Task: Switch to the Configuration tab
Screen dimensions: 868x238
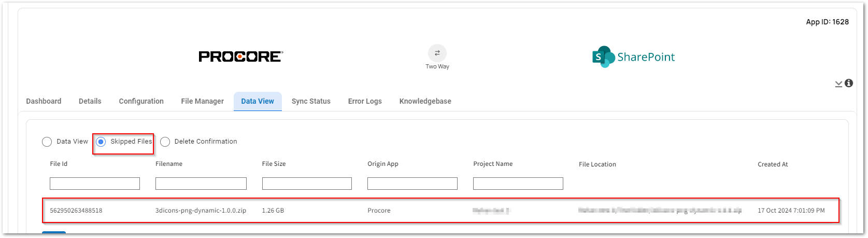Action: coord(141,101)
